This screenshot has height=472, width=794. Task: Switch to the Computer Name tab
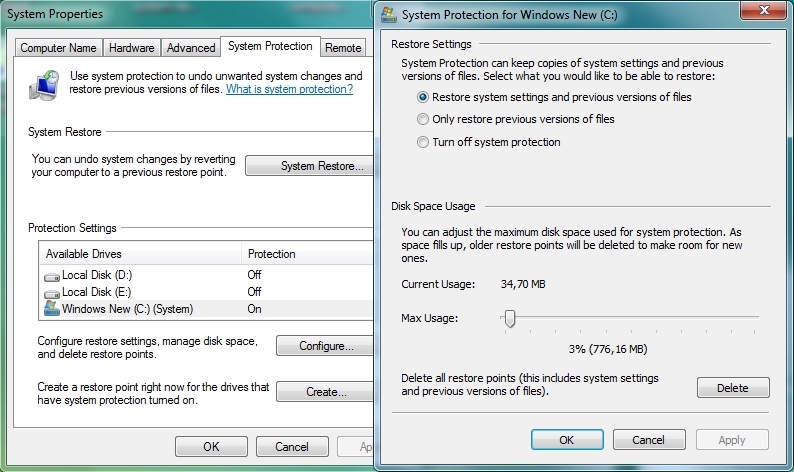58,48
